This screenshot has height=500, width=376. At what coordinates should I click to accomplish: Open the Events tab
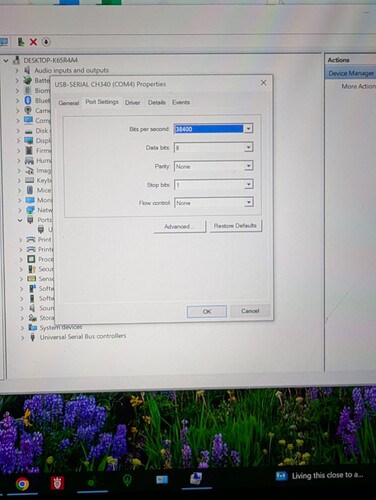(181, 102)
